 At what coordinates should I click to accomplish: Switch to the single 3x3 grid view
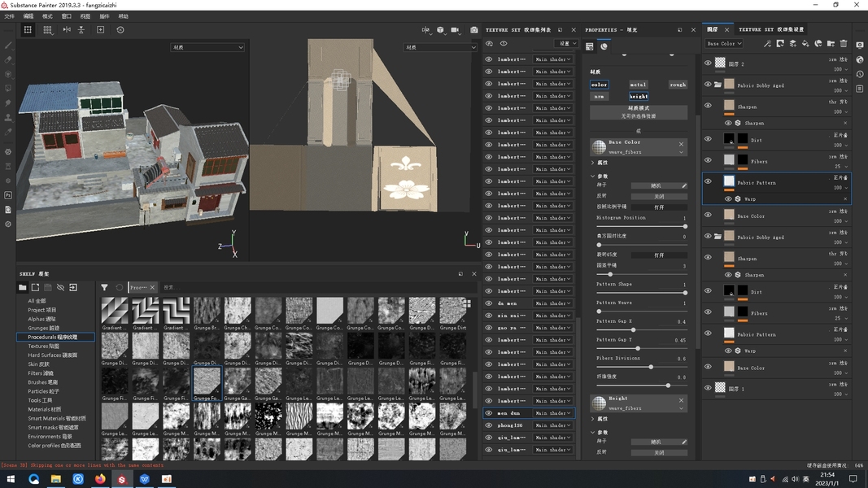(27, 30)
